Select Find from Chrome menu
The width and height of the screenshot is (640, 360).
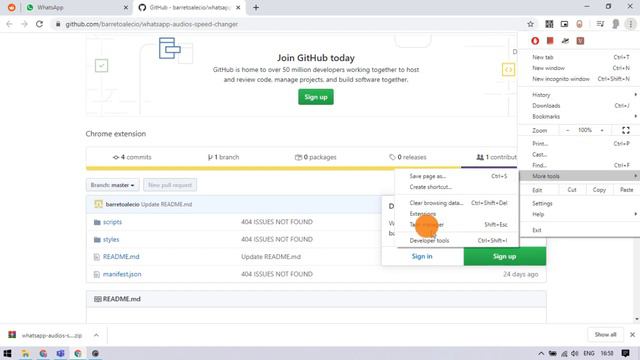pyautogui.click(x=580, y=165)
